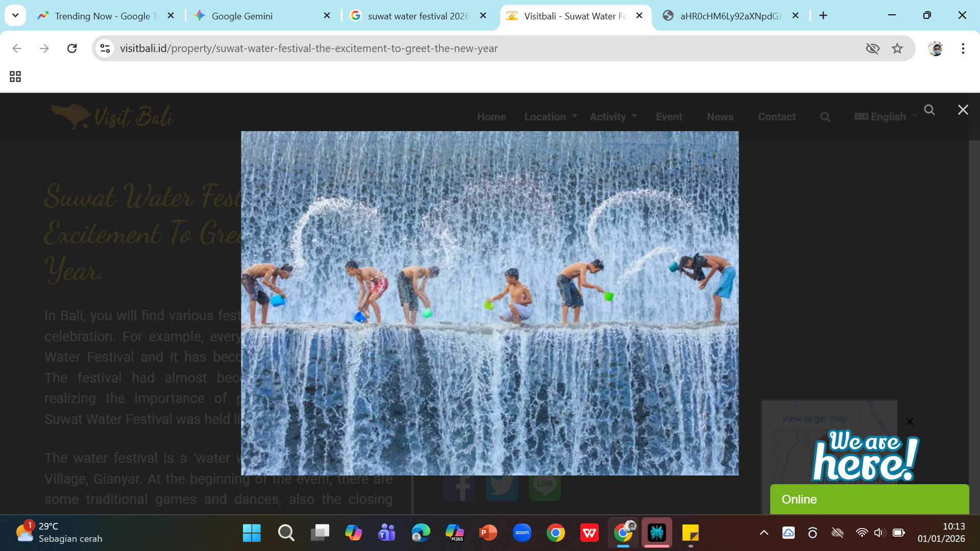Open the tab search chevron in Chrome

click(x=15, y=15)
